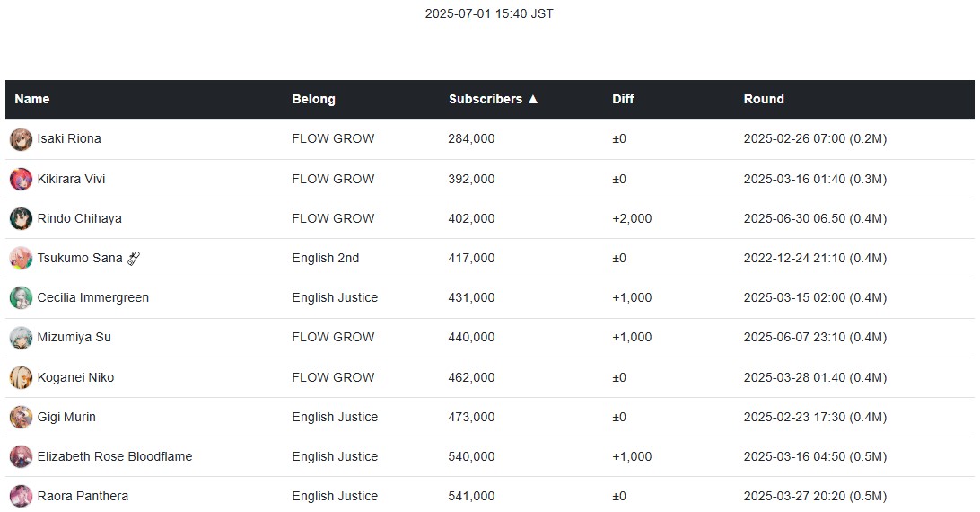Viewport: 980px width, 512px height.
Task: Select the 2025-07-01 15:40 JST timestamp
Action: pyautogui.click(x=489, y=13)
